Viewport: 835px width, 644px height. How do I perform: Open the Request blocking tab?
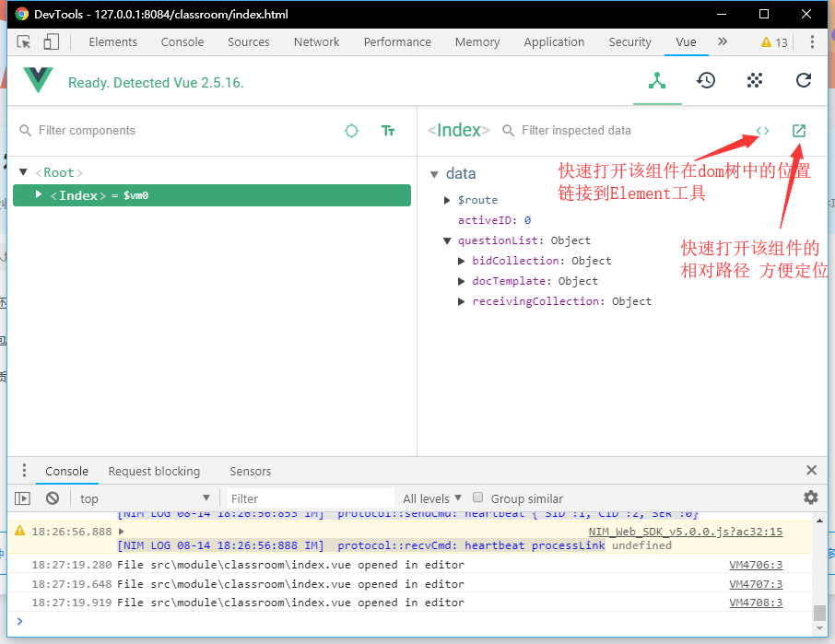[154, 471]
